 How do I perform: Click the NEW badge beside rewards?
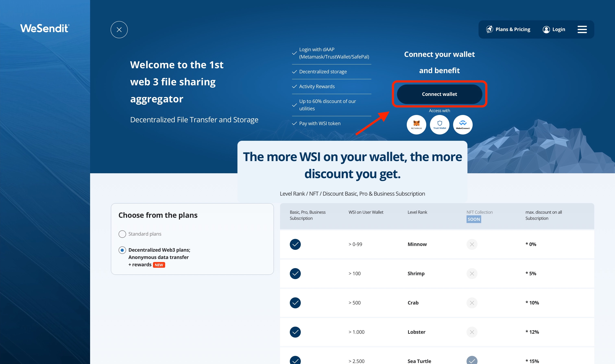click(159, 265)
